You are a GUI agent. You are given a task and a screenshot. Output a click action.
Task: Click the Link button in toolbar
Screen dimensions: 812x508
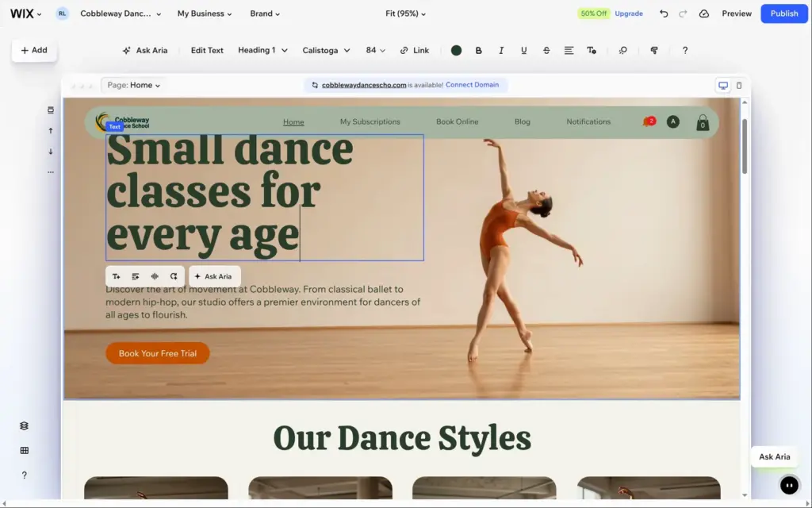pyautogui.click(x=414, y=50)
